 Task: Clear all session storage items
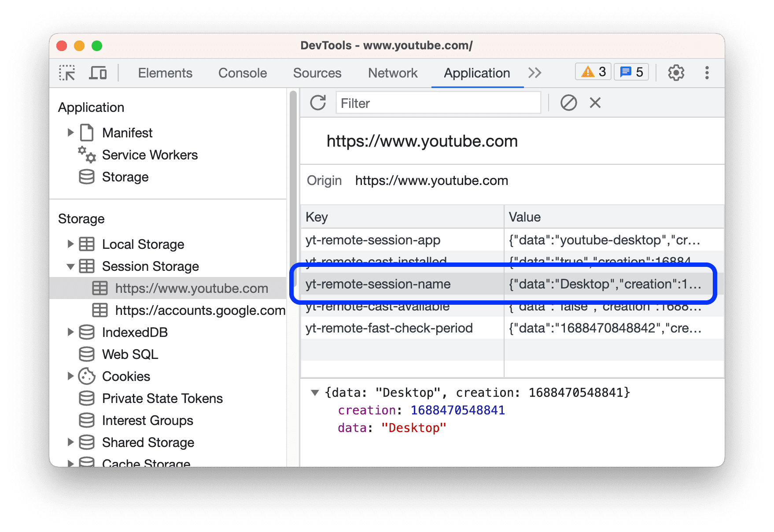tap(569, 103)
